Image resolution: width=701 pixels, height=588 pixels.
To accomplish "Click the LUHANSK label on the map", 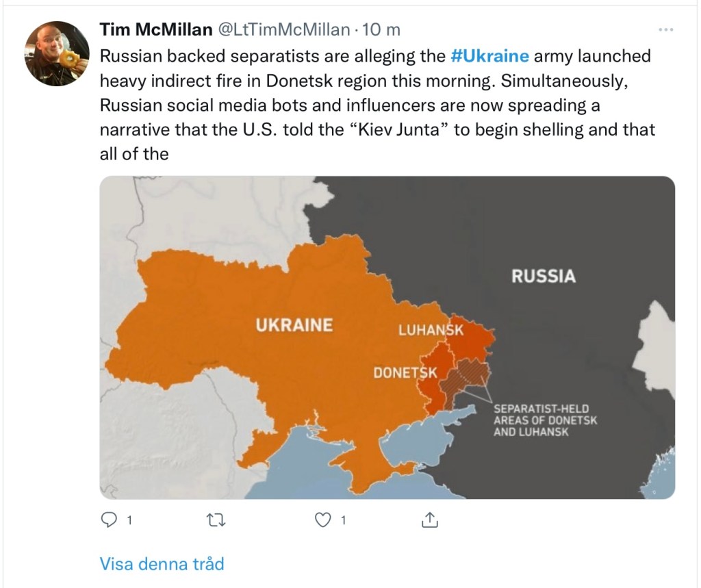I will (x=431, y=330).
